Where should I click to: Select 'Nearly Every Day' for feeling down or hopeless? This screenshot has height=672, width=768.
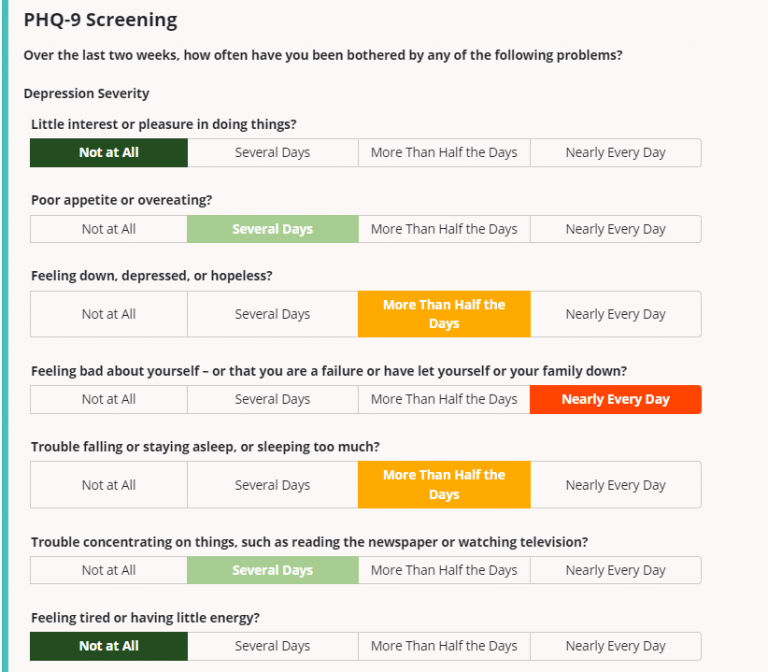[x=616, y=314]
